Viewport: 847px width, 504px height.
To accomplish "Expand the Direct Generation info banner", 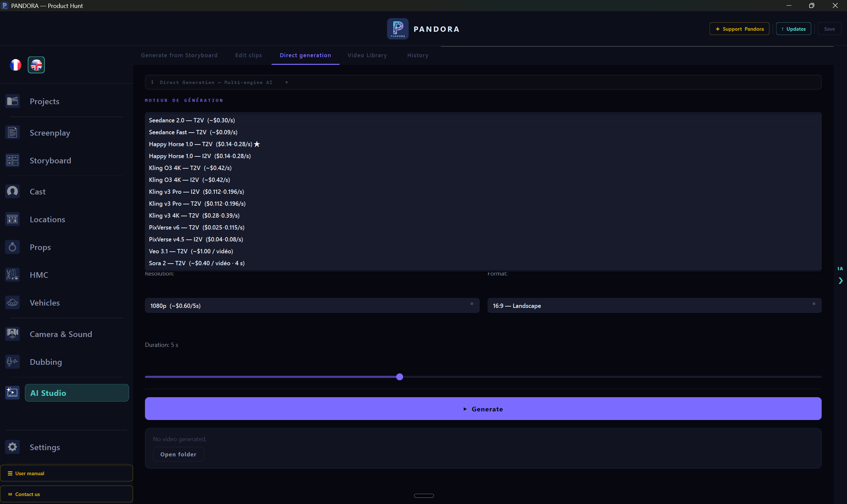I will click(483, 82).
